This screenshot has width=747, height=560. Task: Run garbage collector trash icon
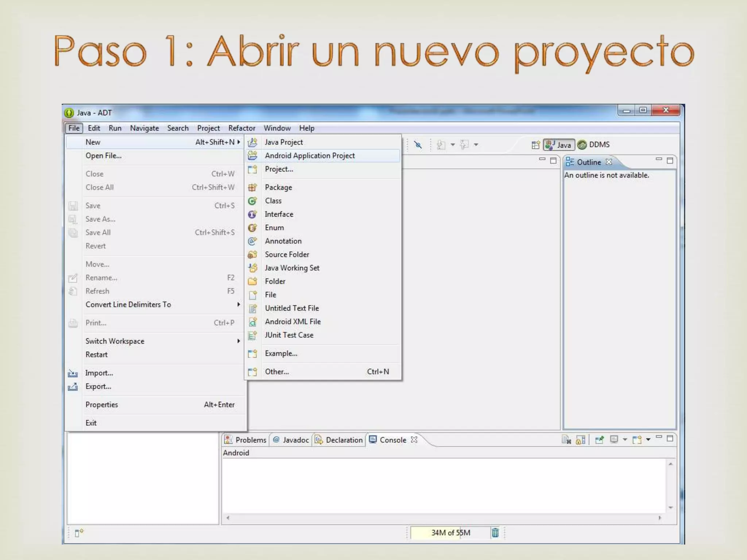pos(495,533)
